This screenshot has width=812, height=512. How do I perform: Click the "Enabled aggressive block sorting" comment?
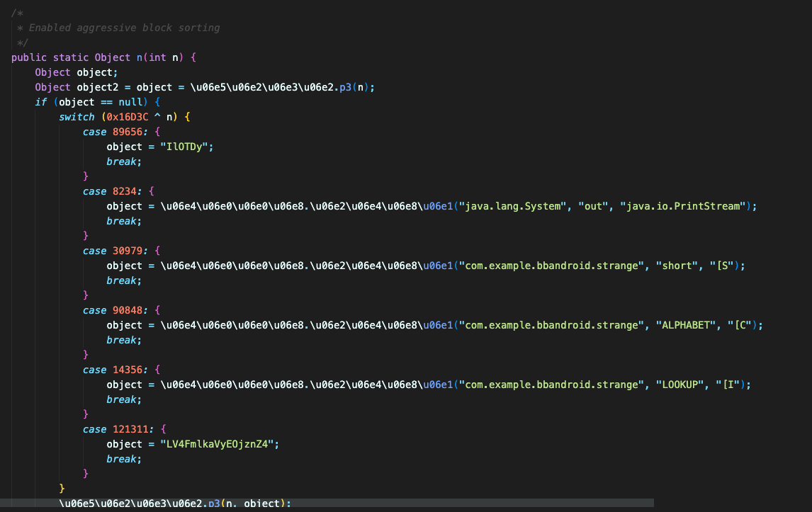click(124, 28)
